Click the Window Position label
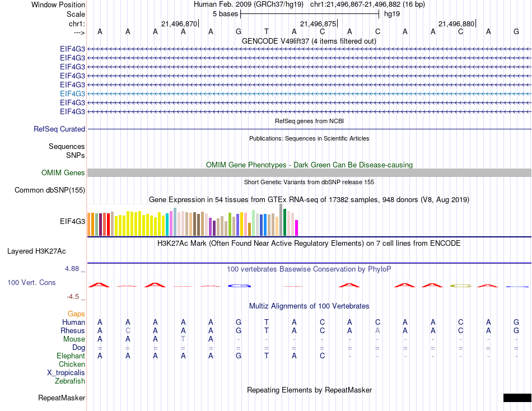Screen dimensions: 532x411 tap(58, 4)
